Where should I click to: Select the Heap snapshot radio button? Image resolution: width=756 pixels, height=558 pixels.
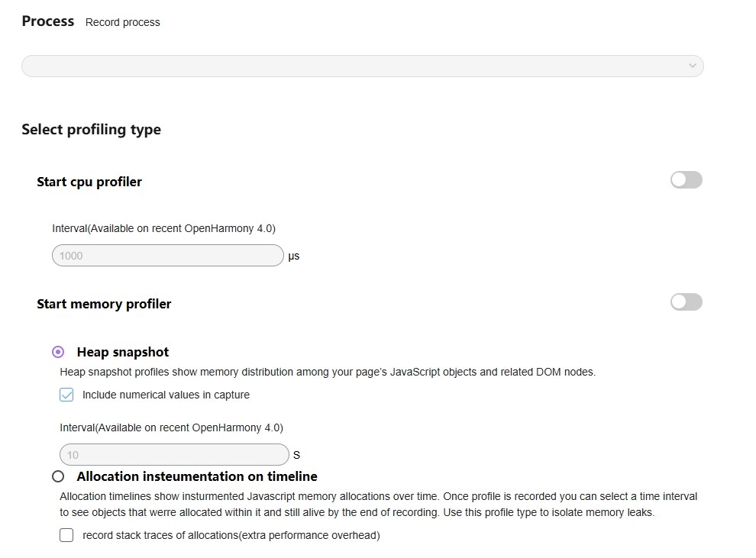(58, 352)
